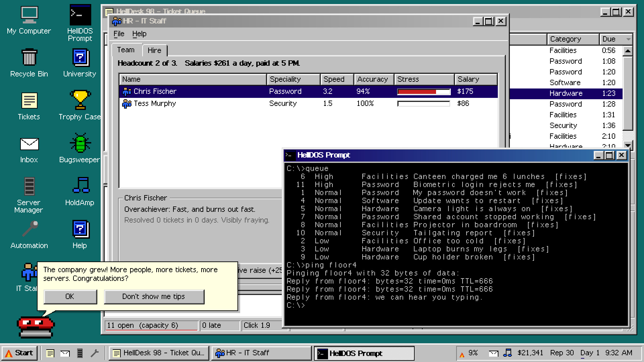Click Tess Murphy's empty stress bar
Image resolution: width=644 pixels, height=362 pixels.
pyautogui.click(x=424, y=104)
